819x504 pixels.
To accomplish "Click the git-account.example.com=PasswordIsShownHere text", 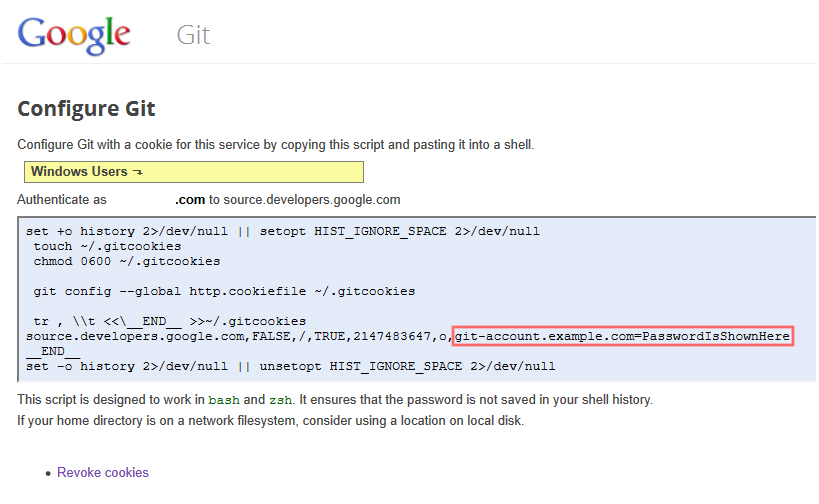I will click(x=623, y=336).
